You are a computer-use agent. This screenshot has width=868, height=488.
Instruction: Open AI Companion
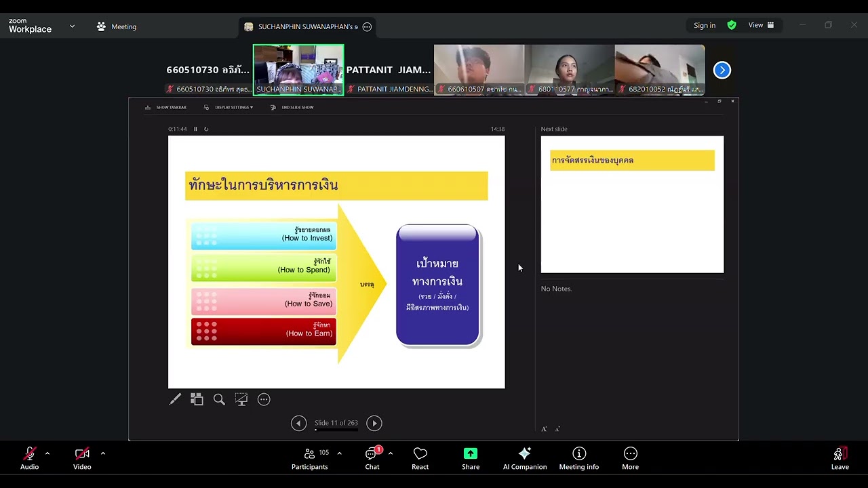pos(525,458)
